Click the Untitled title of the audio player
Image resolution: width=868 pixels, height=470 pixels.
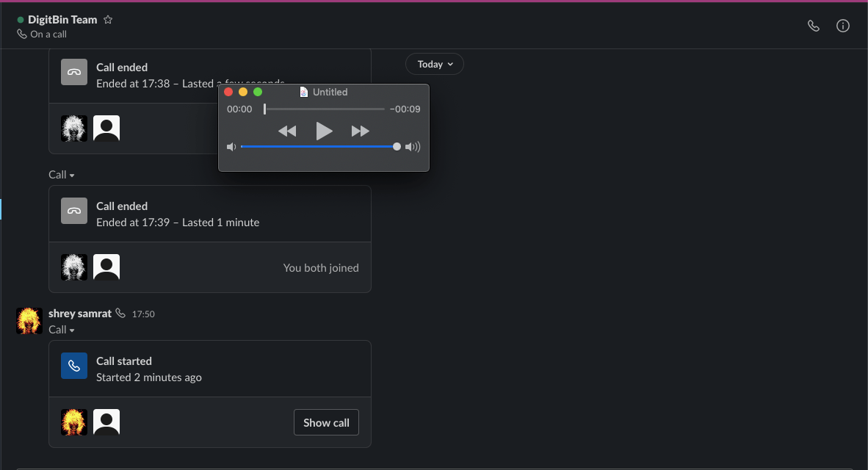330,92
